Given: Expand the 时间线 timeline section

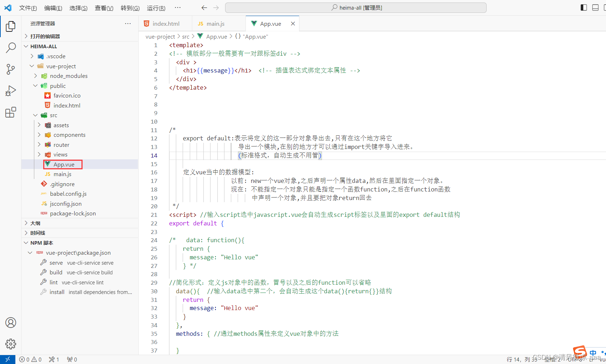Looking at the screenshot, I should (x=38, y=233).
